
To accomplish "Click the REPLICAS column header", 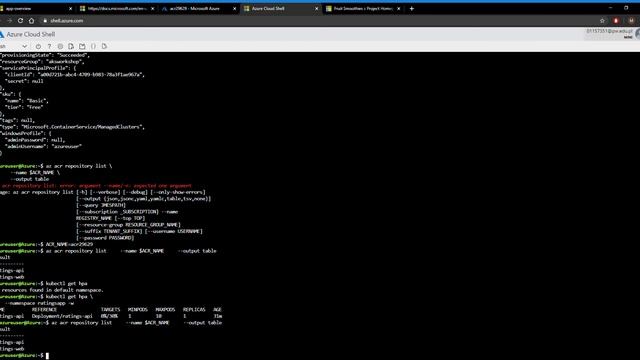I will (x=194, y=310).
